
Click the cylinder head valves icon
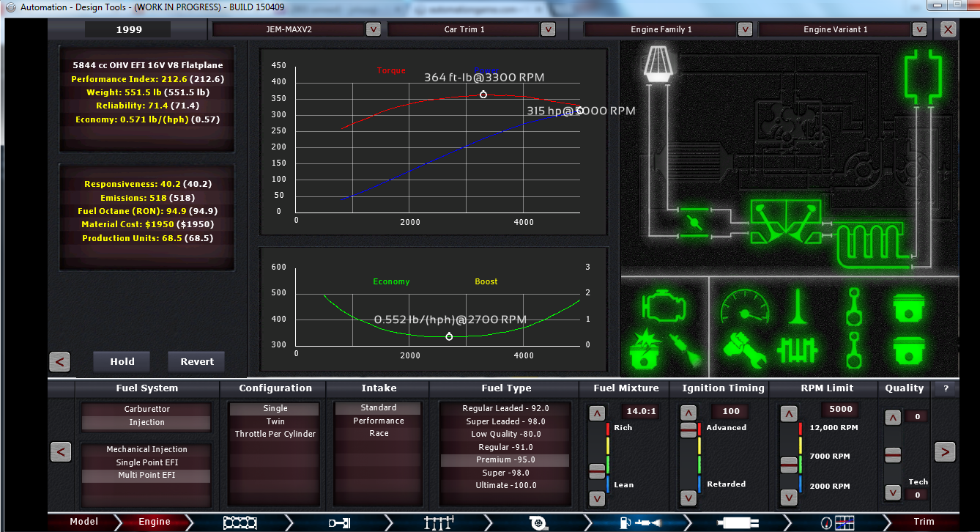(786, 221)
